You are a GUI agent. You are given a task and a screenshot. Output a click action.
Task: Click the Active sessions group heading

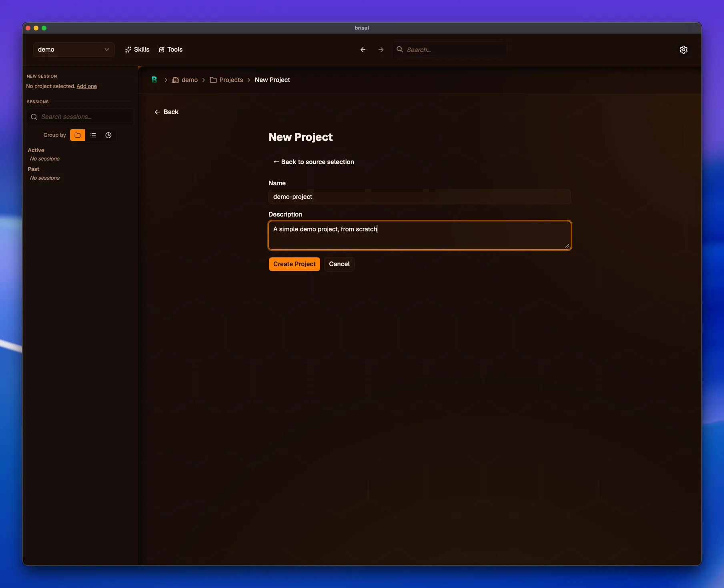coord(36,150)
